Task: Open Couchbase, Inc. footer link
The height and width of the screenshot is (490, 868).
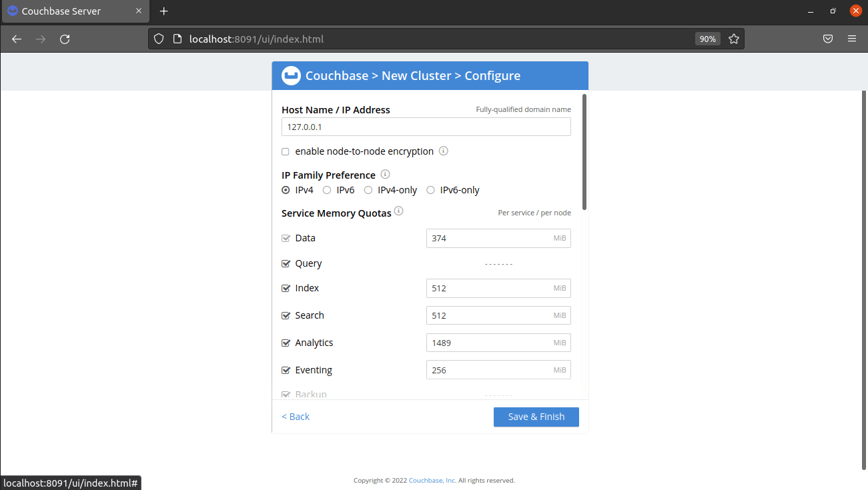Action: [432, 480]
